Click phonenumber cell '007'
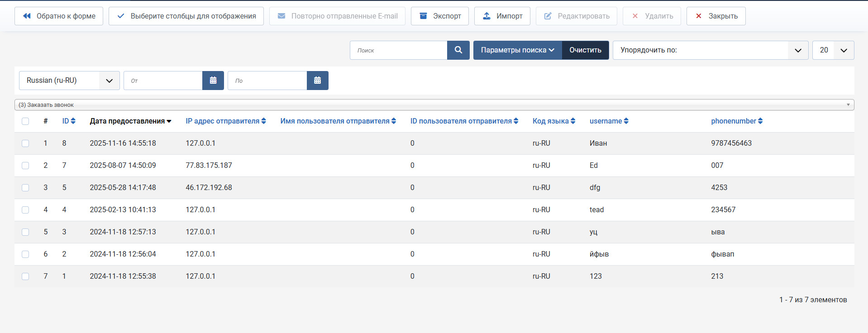The width and height of the screenshot is (868, 333). click(x=717, y=166)
